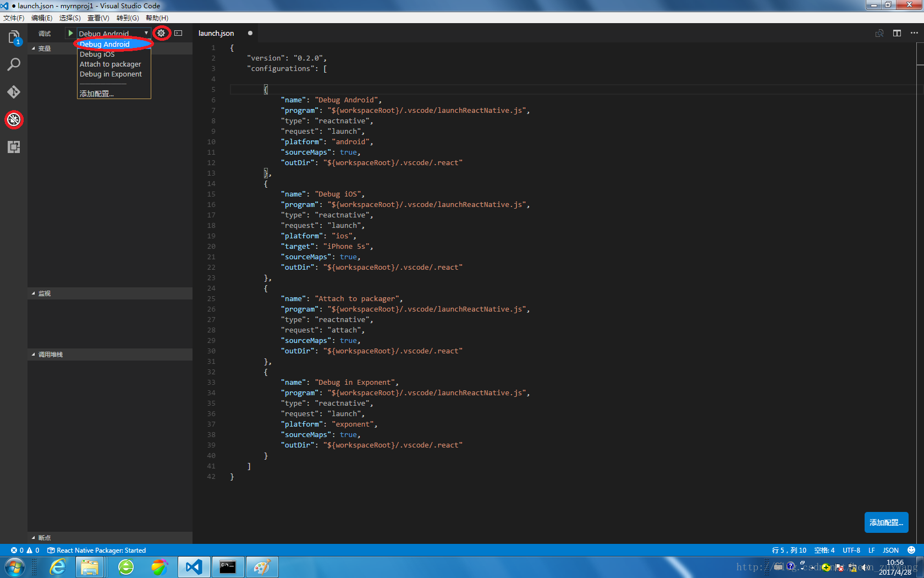Select Debug Android configuration

tap(114, 44)
